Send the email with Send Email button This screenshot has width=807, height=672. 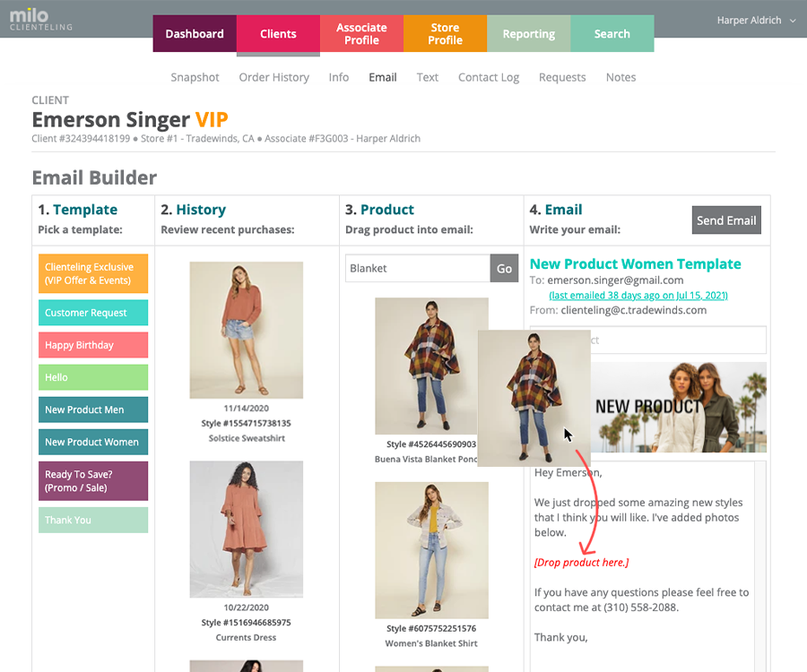[x=726, y=220]
